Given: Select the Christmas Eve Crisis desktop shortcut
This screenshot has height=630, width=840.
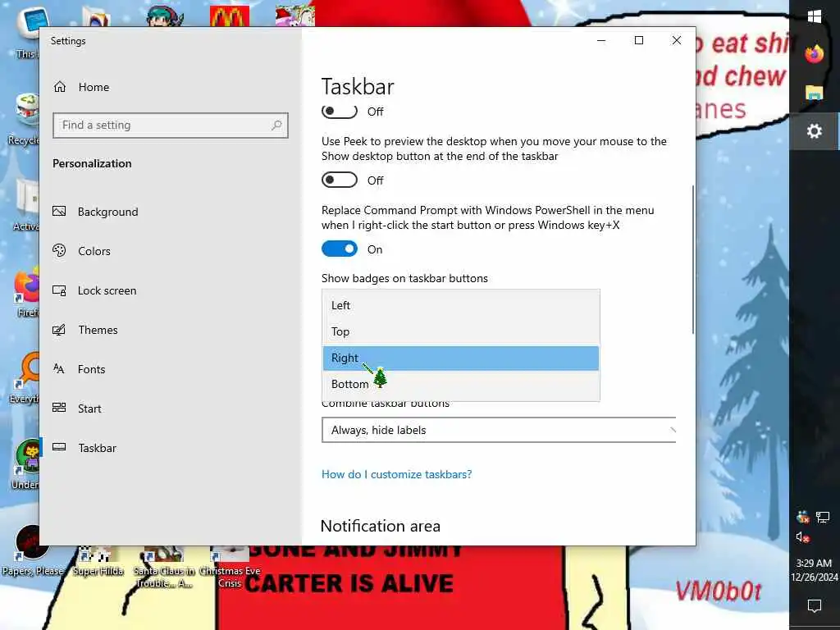Looking at the screenshot, I should [x=230, y=568].
